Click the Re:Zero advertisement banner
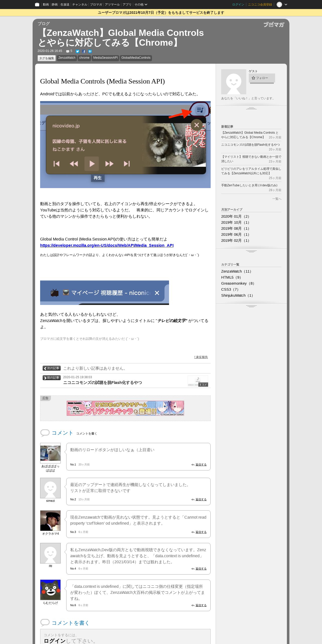The height and width of the screenshot is (644, 322). [125, 408]
